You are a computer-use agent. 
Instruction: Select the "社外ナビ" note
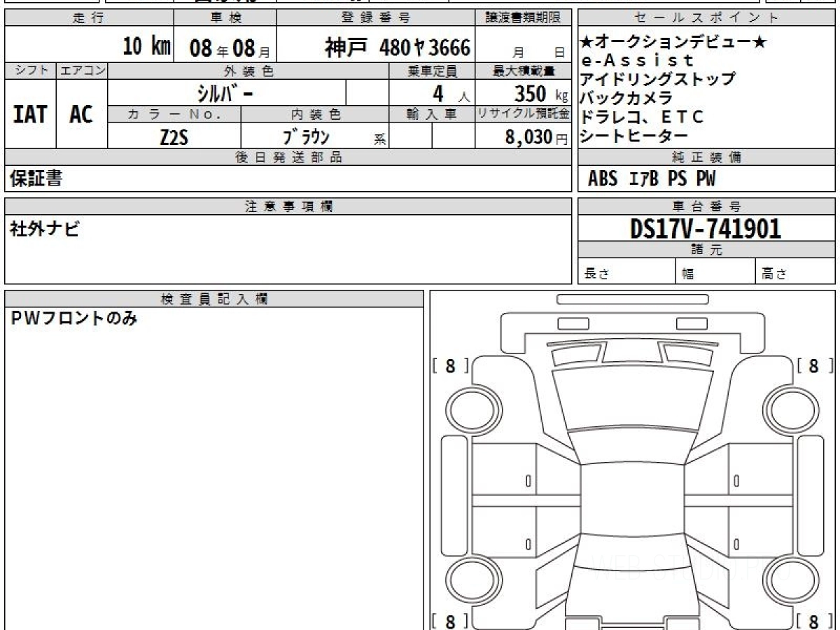click(x=44, y=228)
